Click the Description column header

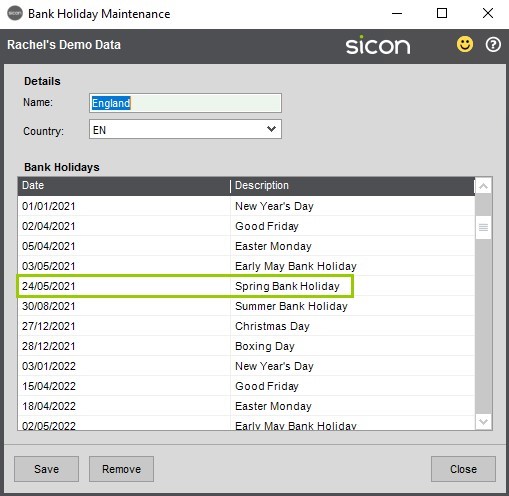tap(352, 186)
